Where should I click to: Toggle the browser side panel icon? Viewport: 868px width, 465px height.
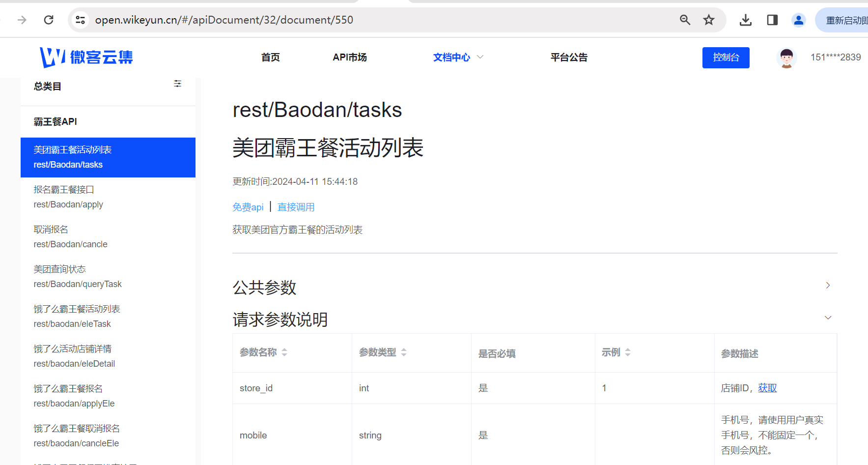tap(772, 20)
